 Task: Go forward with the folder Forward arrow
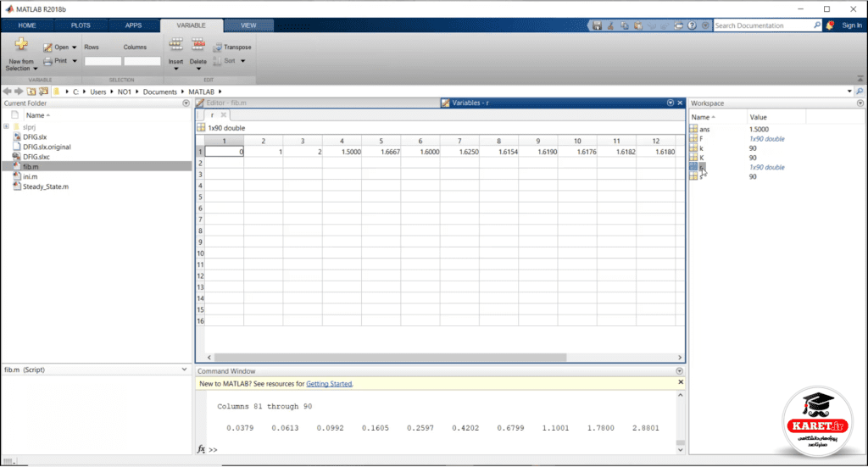pyautogui.click(x=19, y=92)
